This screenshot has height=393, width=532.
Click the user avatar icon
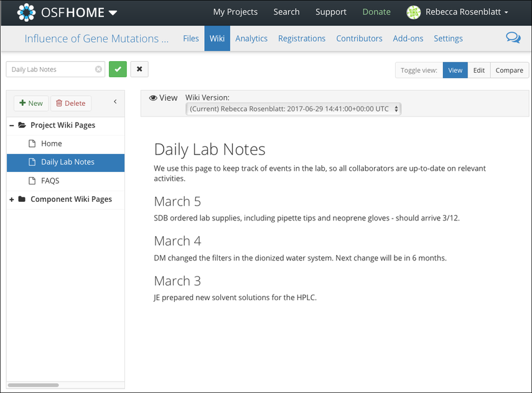[x=413, y=12]
